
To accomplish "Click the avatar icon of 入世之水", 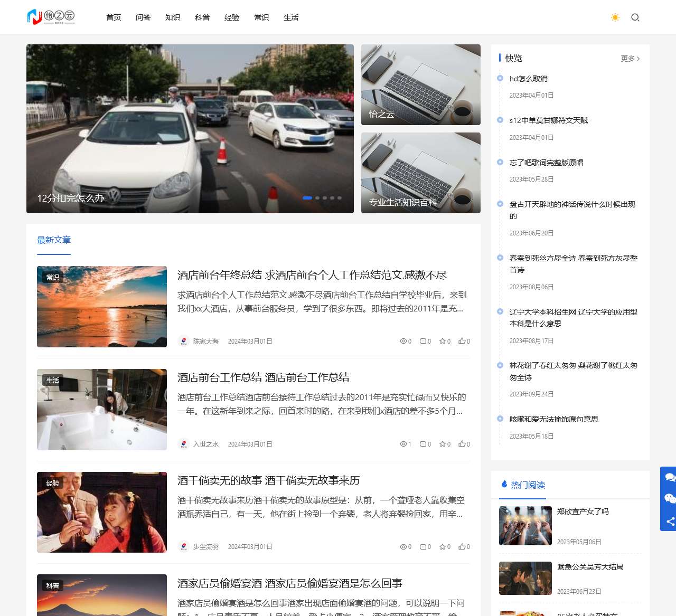I will tap(183, 444).
